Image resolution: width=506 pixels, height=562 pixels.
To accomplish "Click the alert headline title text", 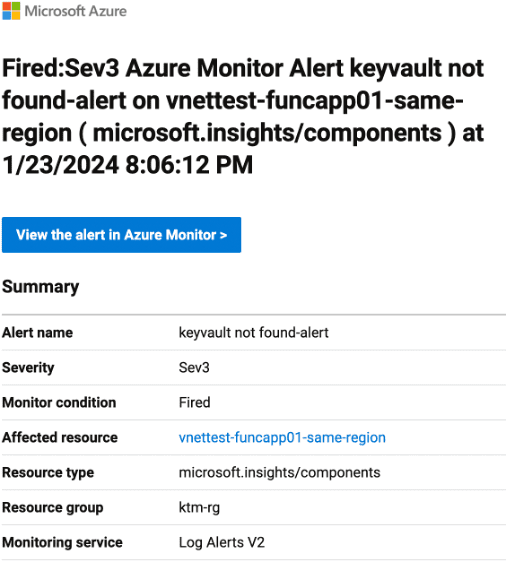I will (x=243, y=116).
